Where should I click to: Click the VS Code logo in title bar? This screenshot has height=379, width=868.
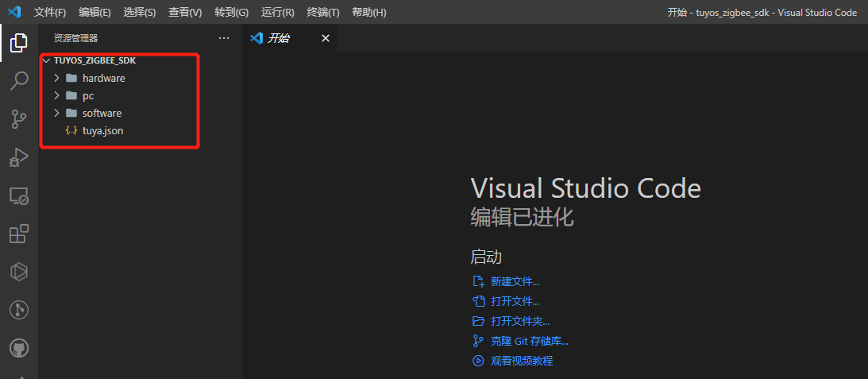14,12
